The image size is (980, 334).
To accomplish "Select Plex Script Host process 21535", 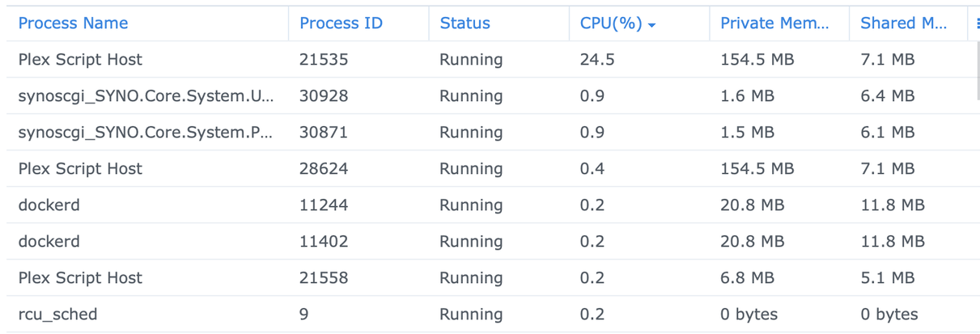I will (x=80, y=60).
